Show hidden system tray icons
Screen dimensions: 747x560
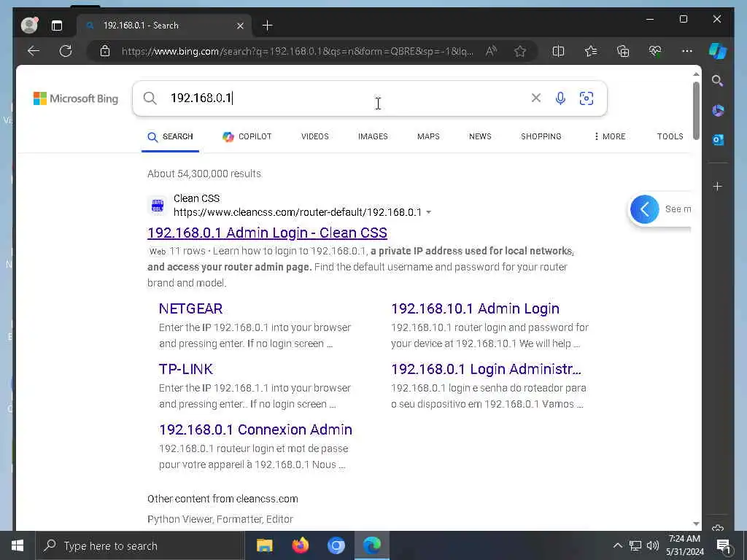tap(617, 545)
